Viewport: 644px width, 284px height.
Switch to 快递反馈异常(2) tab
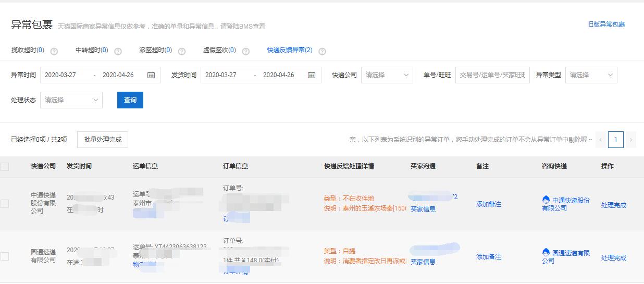click(290, 50)
